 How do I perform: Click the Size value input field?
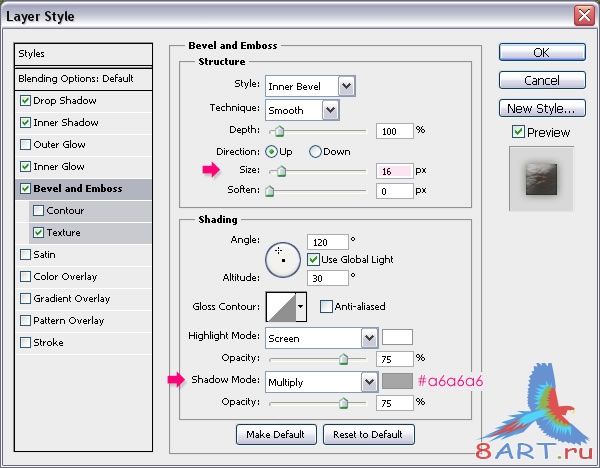click(x=395, y=171)
